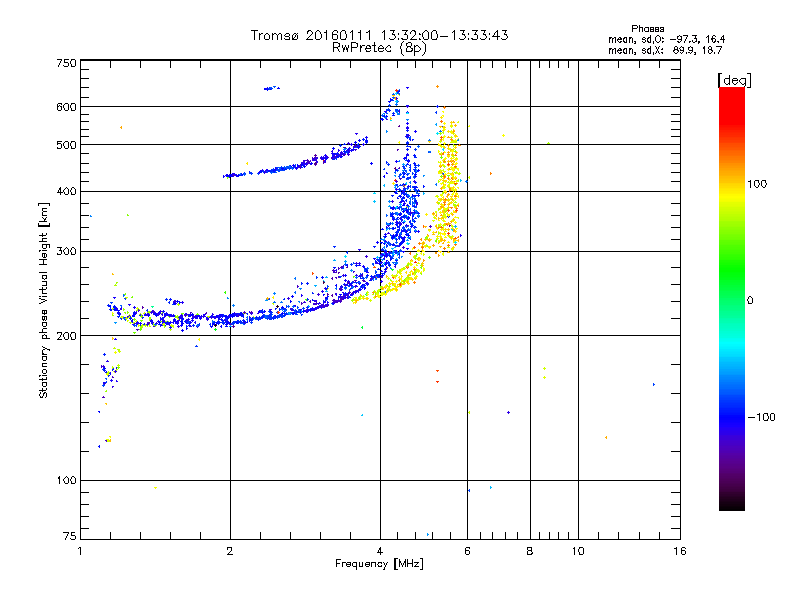Click the '16' frequency tick label
The width and height of the screenshot is (800, 600).
[680, 551]
